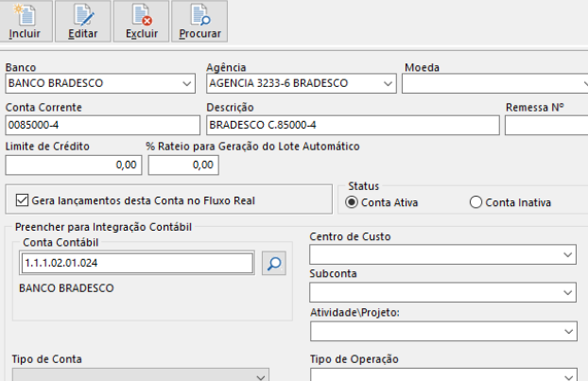The height and width of the screenshot is (381, 588).
Task: Click the Limite de Crédito field
Action: [74, 165]
